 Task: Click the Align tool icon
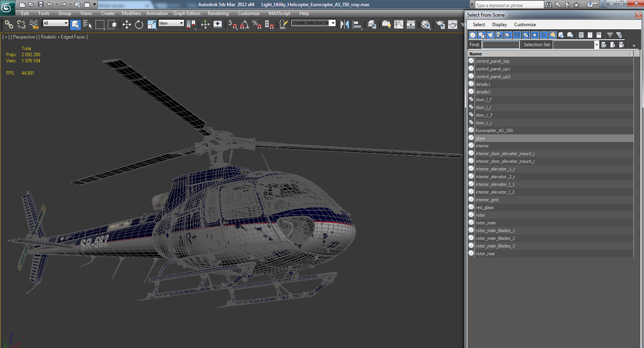[357, 24]
